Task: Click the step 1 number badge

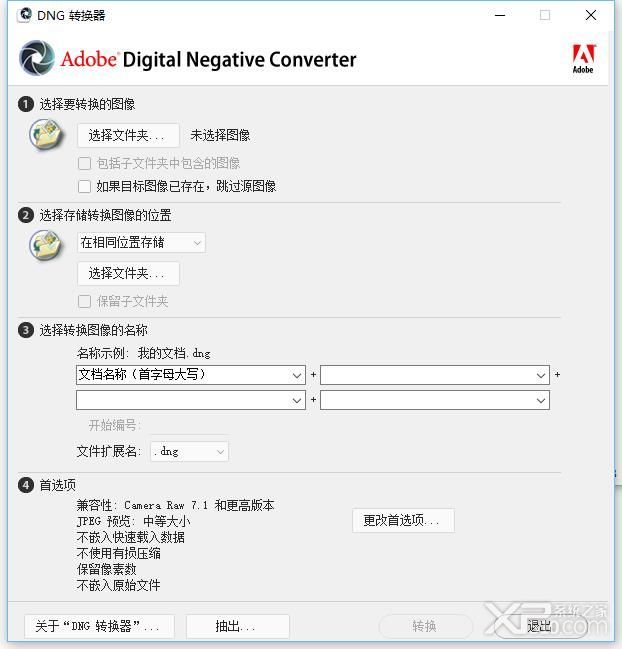Action: click(x=26, y=104)
